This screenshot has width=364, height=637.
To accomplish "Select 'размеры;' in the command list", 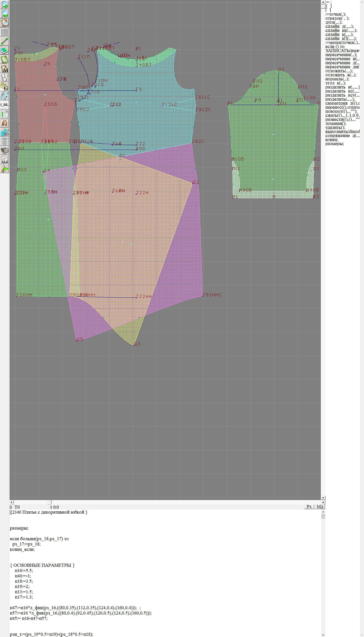I will point(334,144).
